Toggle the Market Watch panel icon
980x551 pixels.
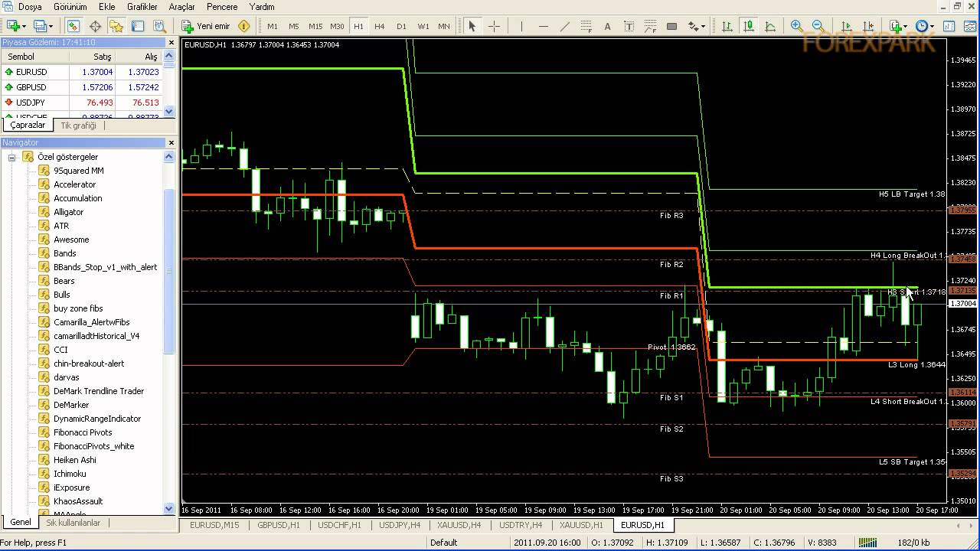point(73,26)
